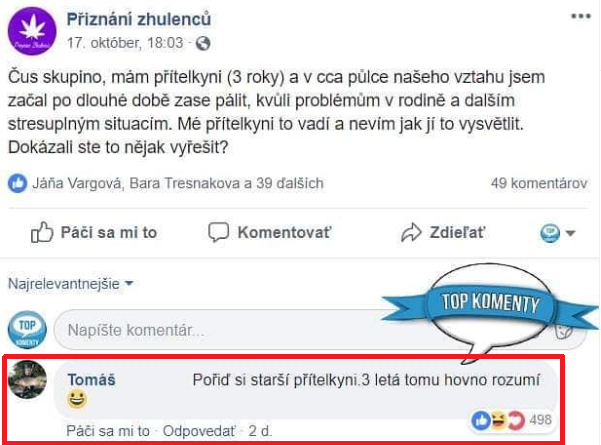This screenshot has height=445, width=601.
Task: Click Odpovedať under Tomáš's comment
Action: tap(202, 431)
